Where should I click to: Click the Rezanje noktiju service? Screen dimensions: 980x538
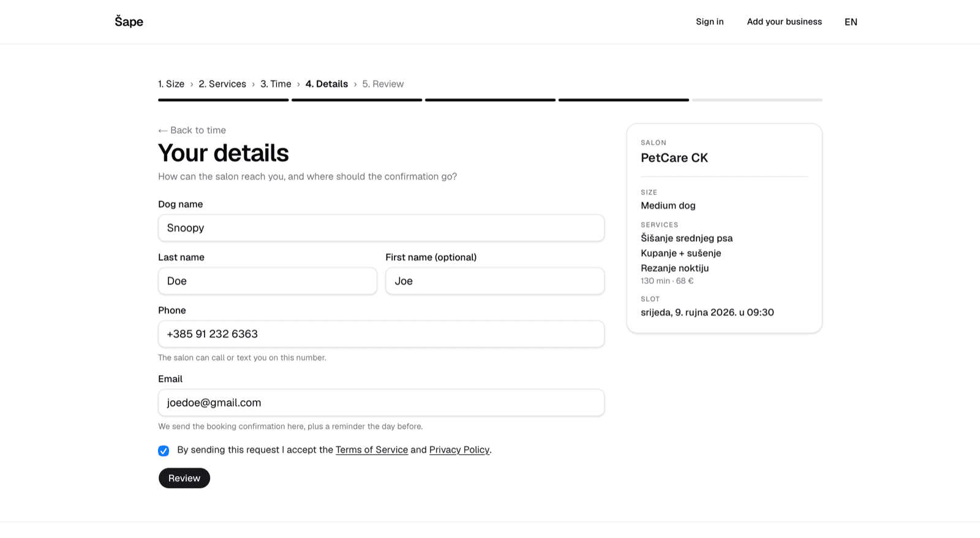click(675, 268)
